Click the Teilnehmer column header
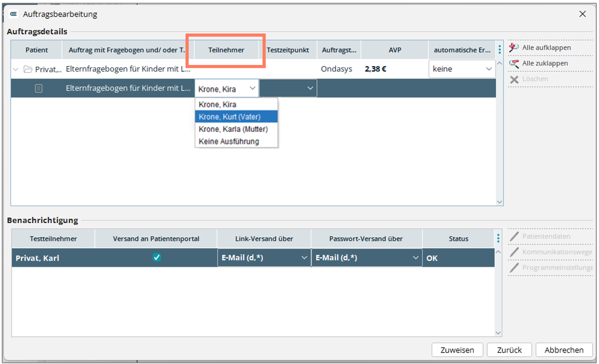Screen dimensions: 599x364 (x=226, y=50)
